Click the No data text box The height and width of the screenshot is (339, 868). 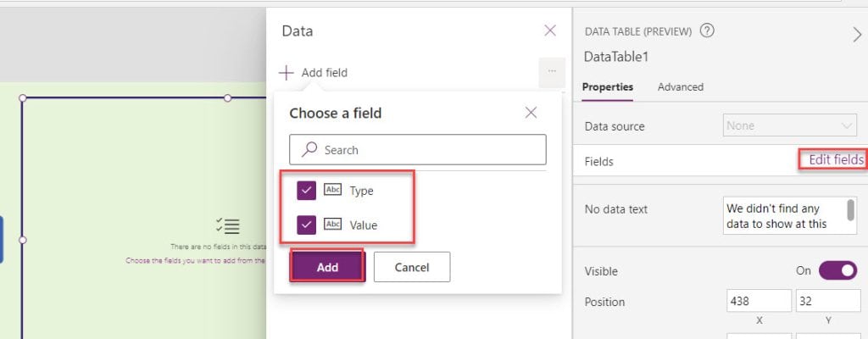(790, 215)
